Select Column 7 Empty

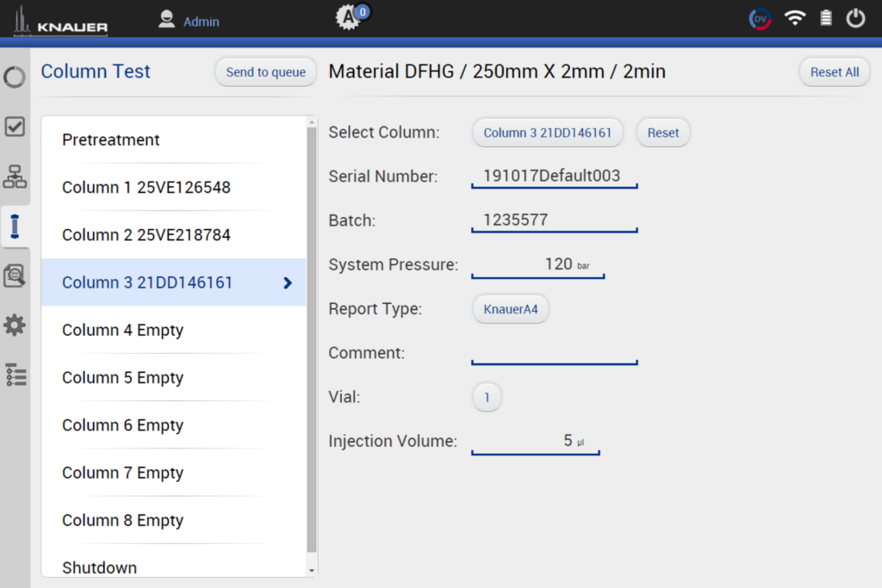click(174, 473)
